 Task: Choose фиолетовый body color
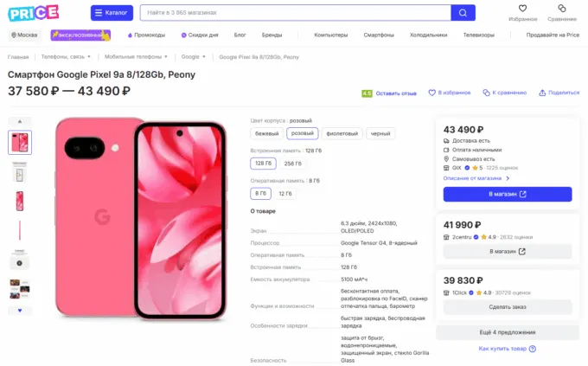click(x=342, y=133)
